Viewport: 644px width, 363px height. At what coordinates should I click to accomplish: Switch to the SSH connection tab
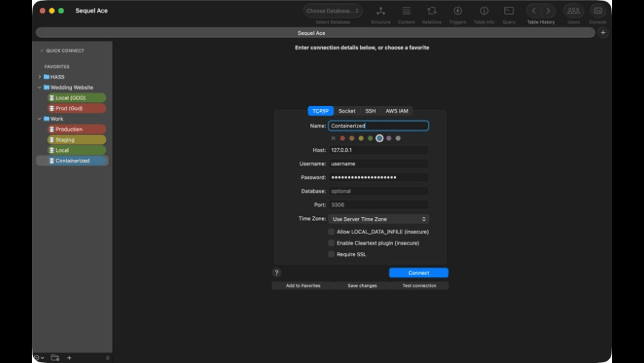coord(370,111)
